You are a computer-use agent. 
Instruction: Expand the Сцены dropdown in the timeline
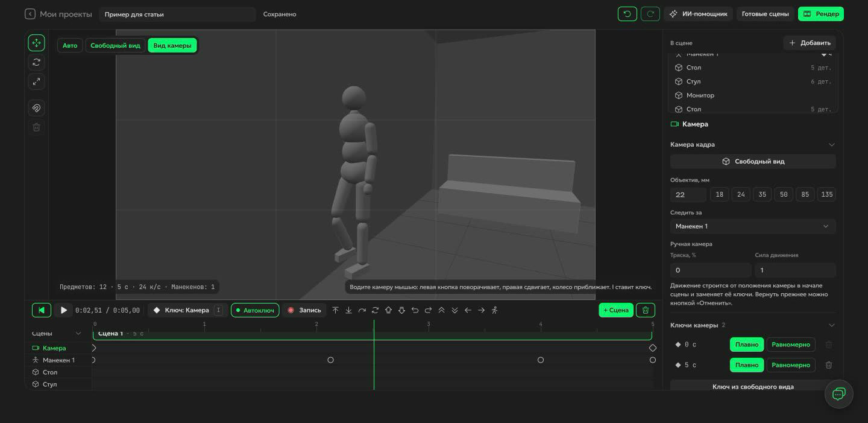click(x=78, y=334)
